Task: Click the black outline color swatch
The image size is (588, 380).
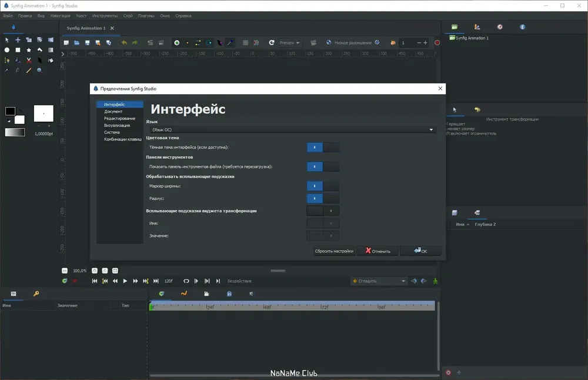Action: [10, 111]
